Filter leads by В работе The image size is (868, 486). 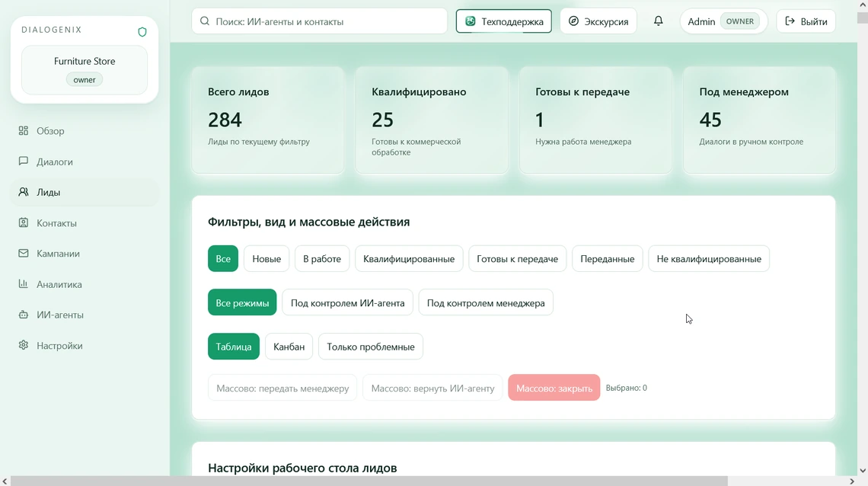pos(321,258)
